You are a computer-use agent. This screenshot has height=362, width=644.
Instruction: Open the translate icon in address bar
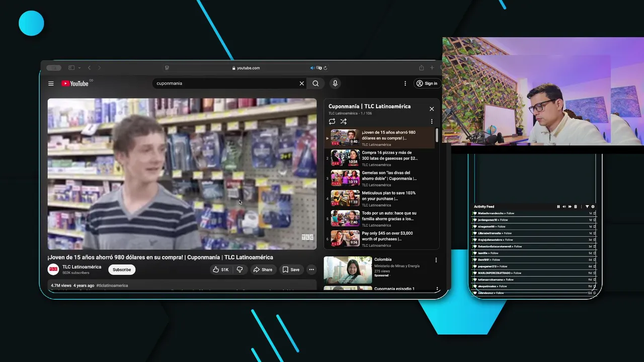tap(319, 68)
